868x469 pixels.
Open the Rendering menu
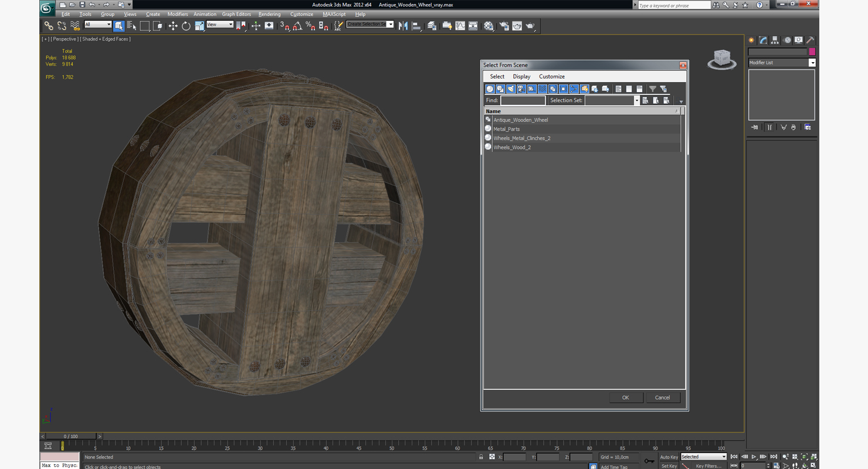click(269, 14)
